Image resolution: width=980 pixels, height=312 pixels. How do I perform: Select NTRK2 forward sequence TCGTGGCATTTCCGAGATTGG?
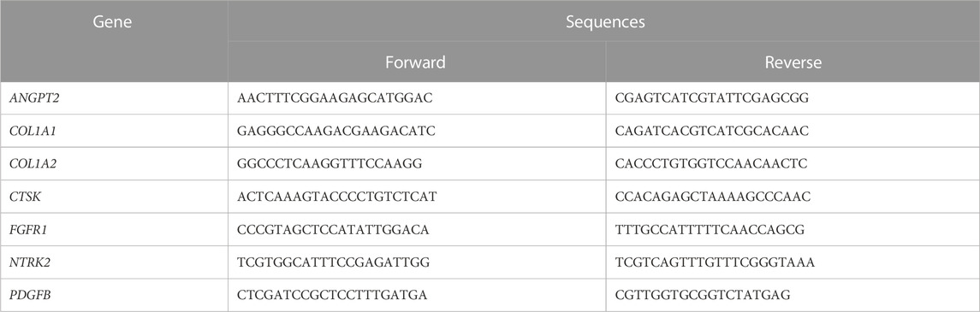click(x=334, y=262)
